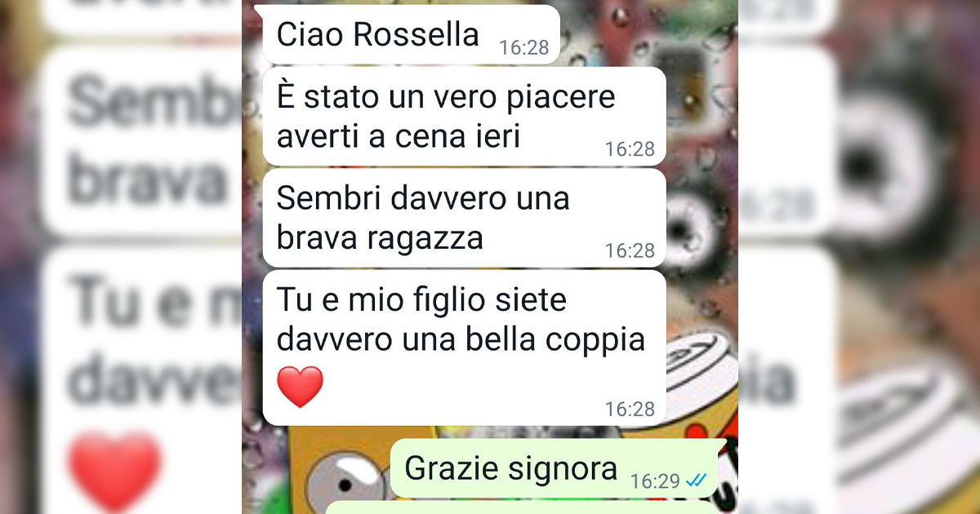Tap the blurred cup on the right side
Screen dimensions: 980x514
[x=906, y=424]
